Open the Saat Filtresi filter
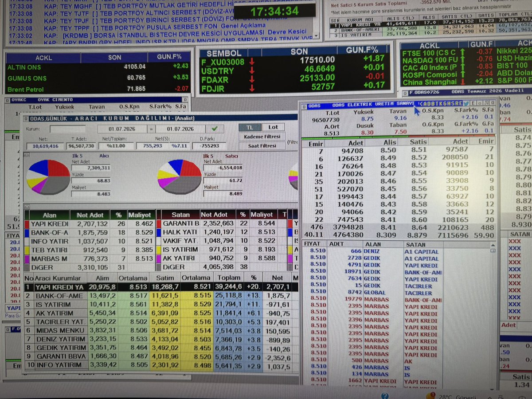 (x=262, y=146)
